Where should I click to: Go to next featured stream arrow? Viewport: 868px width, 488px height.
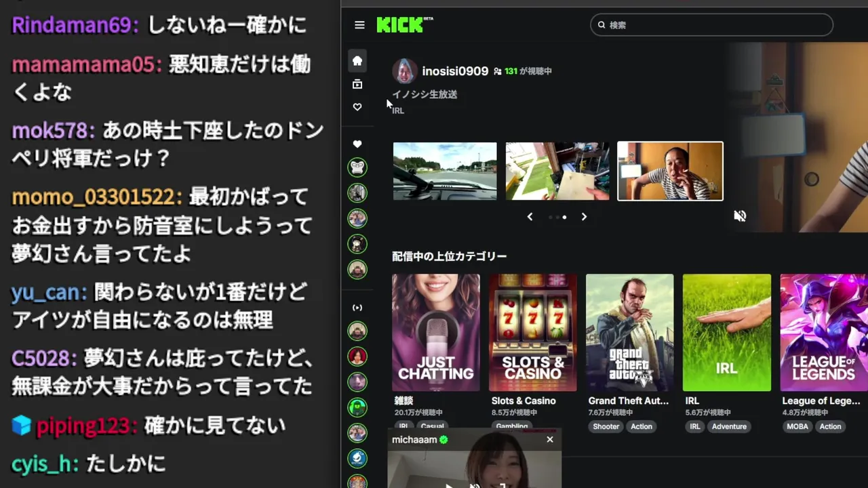pos(584,217)
